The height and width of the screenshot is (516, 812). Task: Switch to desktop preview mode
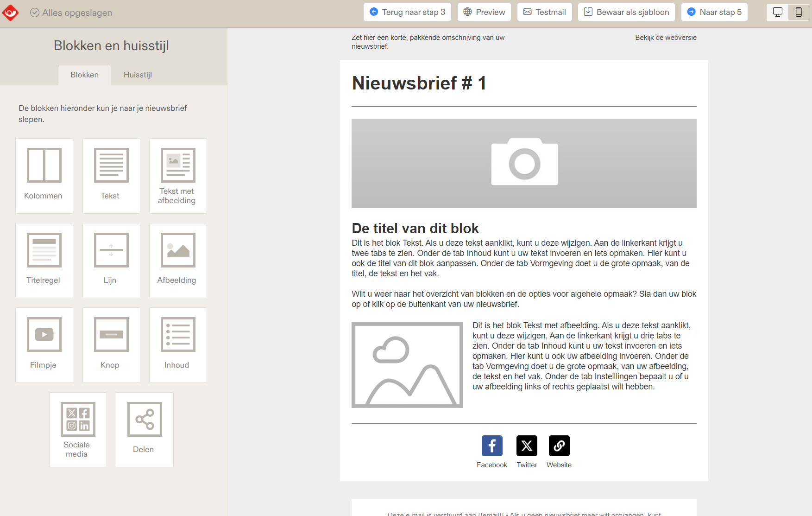[778, 12]
